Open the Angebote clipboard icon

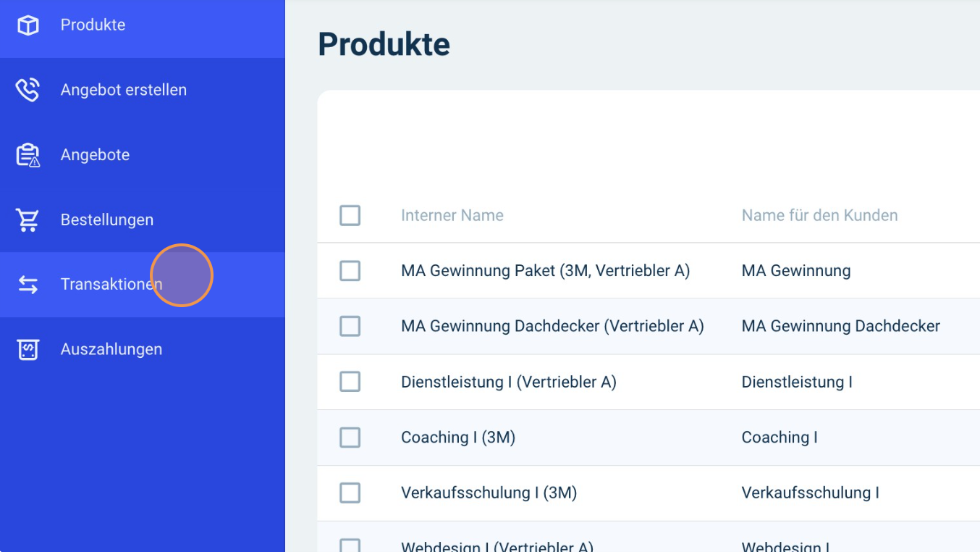click(28, 155)
